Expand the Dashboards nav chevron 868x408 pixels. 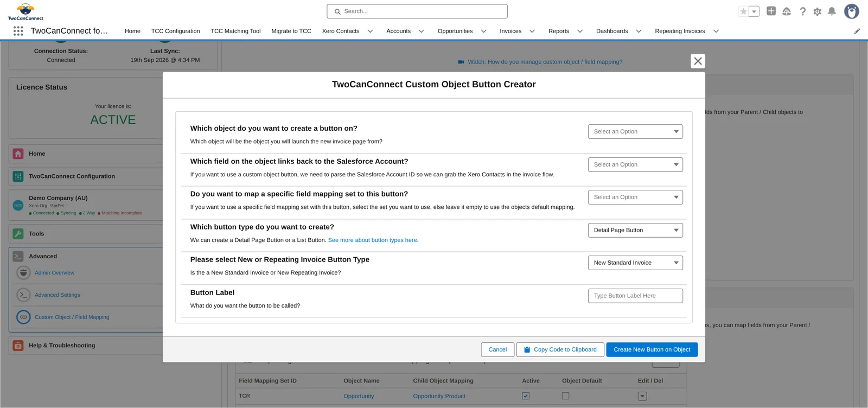pos(639,31)
